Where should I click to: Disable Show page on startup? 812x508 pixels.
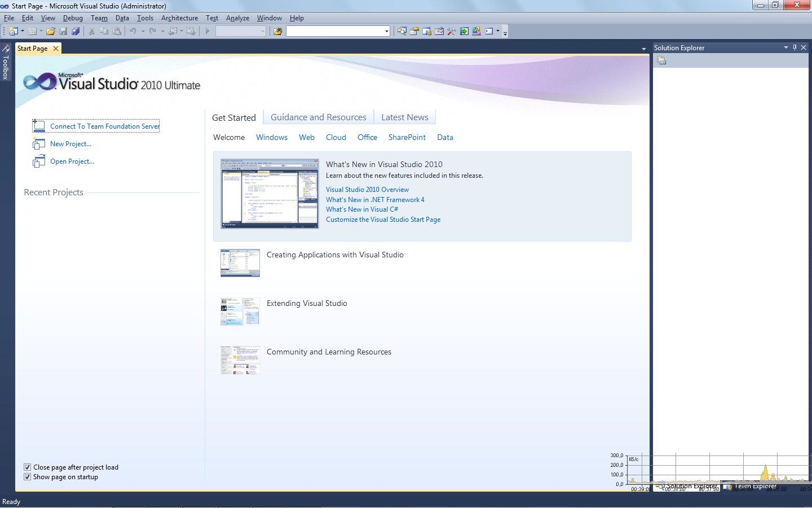(x=27, y=477)
